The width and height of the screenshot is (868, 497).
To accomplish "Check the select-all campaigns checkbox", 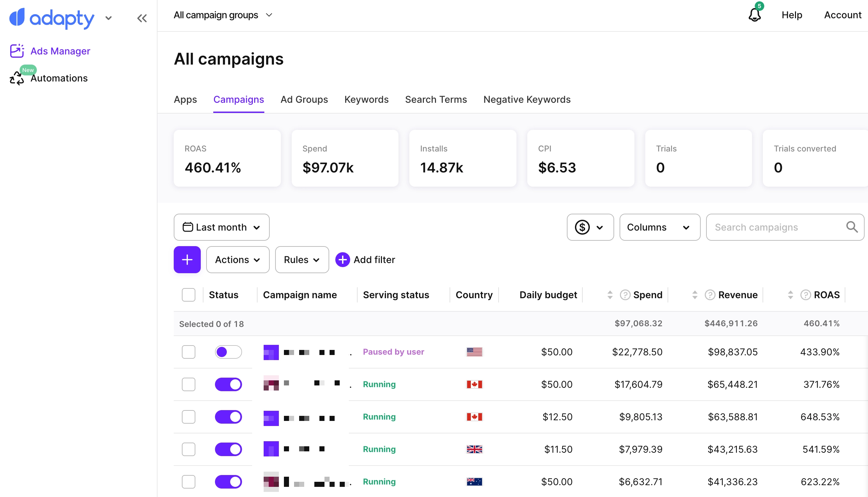I will tap(188, 295).
